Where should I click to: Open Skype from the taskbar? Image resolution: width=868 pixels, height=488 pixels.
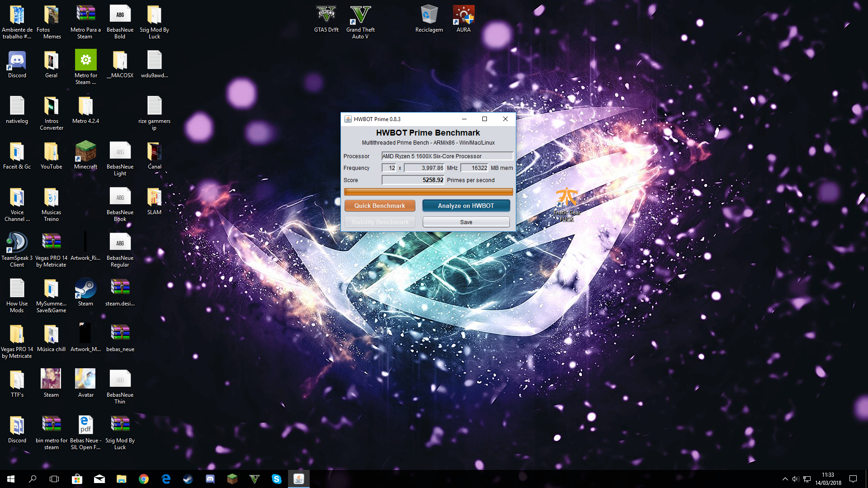(277, 479)
